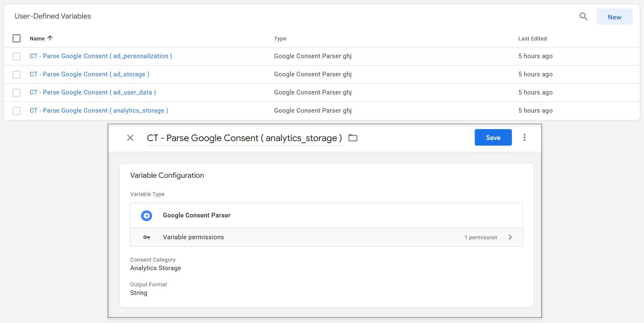This screenshot has width=644, height=323.
Task: Click the New variable button
Action: (614, 17)
